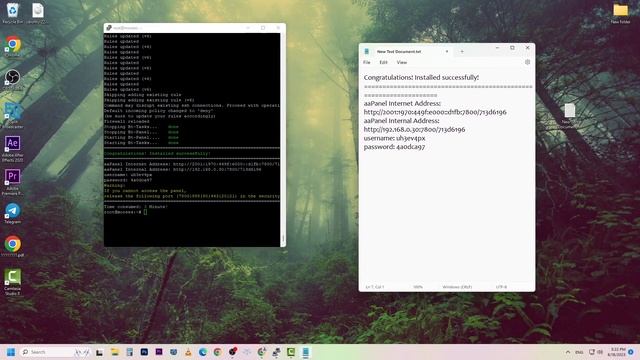Switch to PuTTY terminal via taskbar icon

click(x=276, y=352)
